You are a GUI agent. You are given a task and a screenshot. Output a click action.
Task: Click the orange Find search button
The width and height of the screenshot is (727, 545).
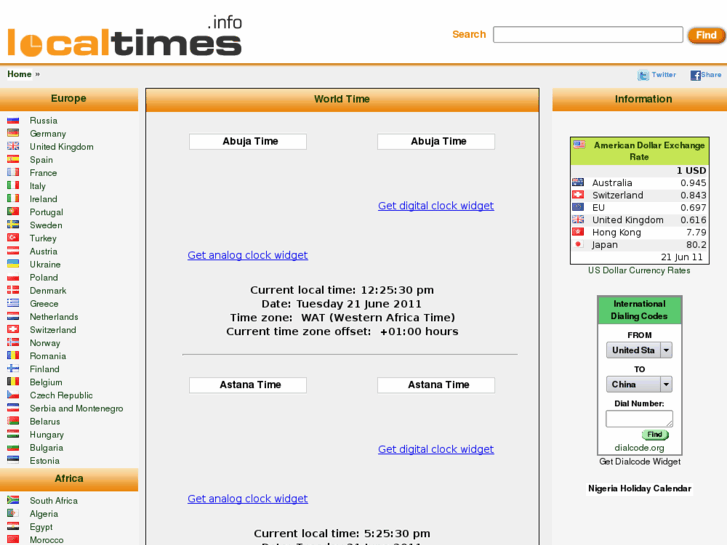(x=706, y=35)
